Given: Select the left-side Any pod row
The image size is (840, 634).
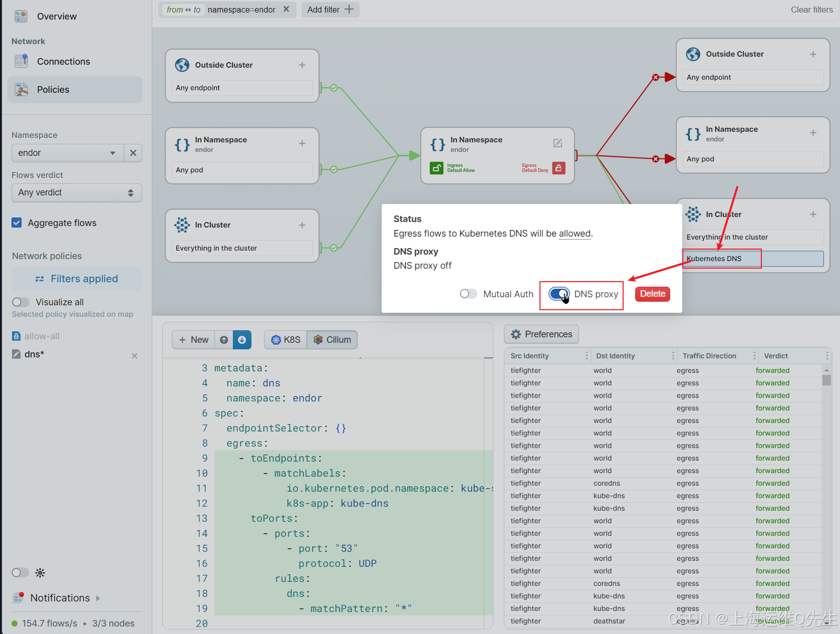Looking at the screenshot, I should click(x=242, y=170).
